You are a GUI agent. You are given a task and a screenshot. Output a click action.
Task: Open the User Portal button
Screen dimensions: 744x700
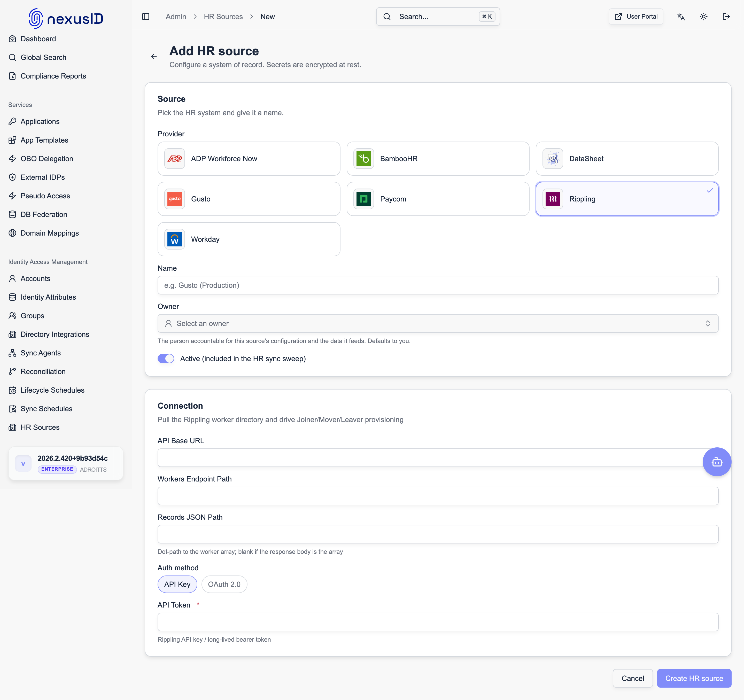(x=636, y=17)
